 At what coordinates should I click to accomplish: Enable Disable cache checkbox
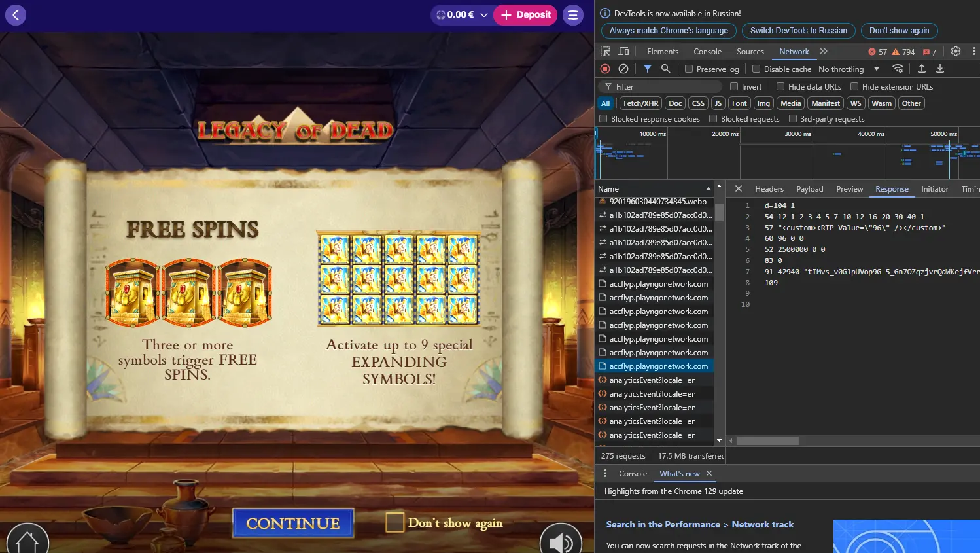pyautogui.click(x=756, y=69)
